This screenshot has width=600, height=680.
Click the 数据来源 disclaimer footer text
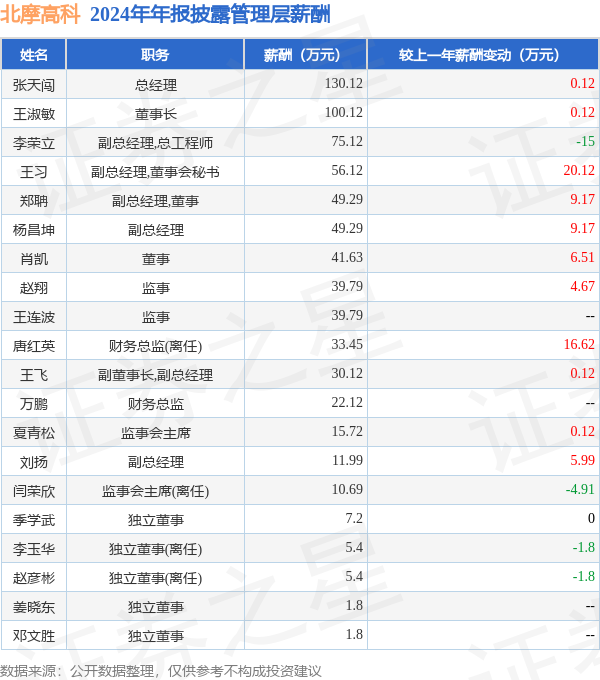click(x=161, y=671)
